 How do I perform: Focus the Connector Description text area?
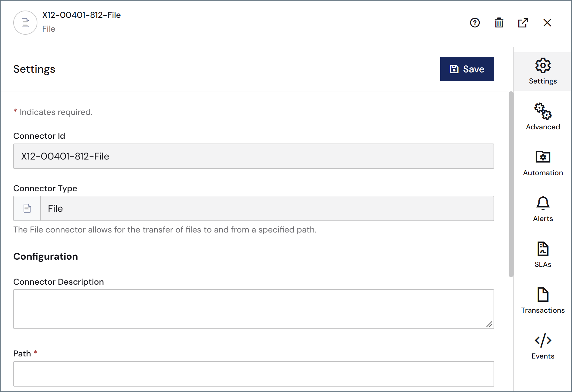click(x=254, y=309)
